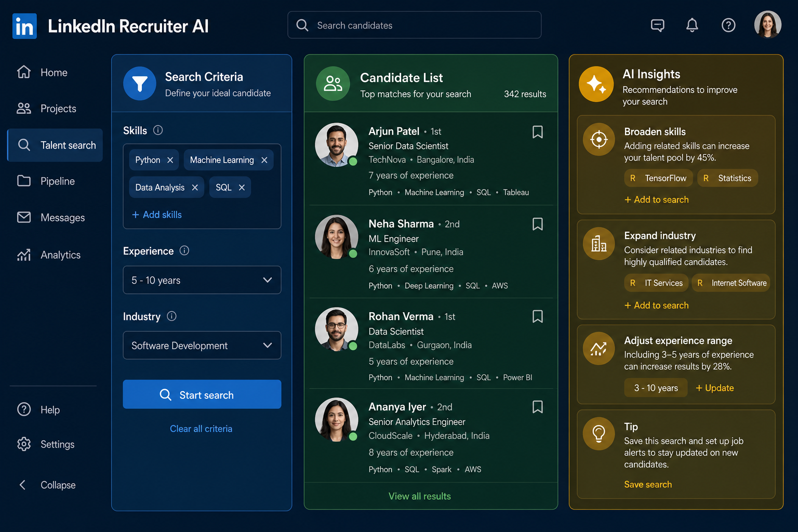Screen dimensions: 798x532
Task: Click the 342 results count
Action: (525, 94)
